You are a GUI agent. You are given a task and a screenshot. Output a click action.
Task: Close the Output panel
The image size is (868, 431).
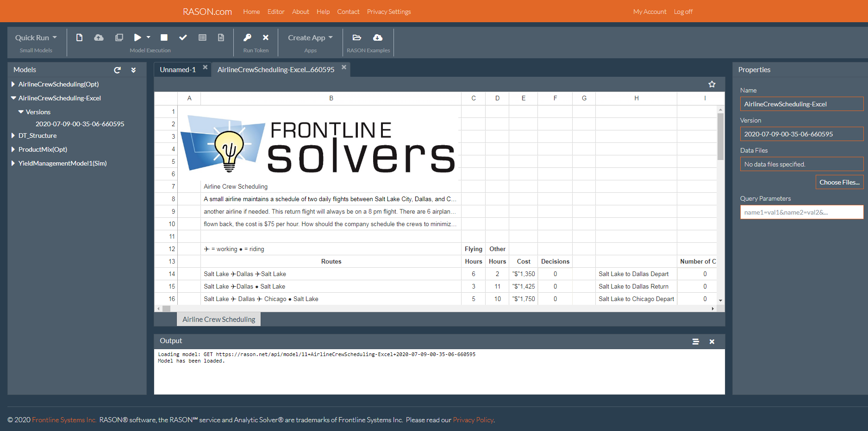click(x=712, y=341)
